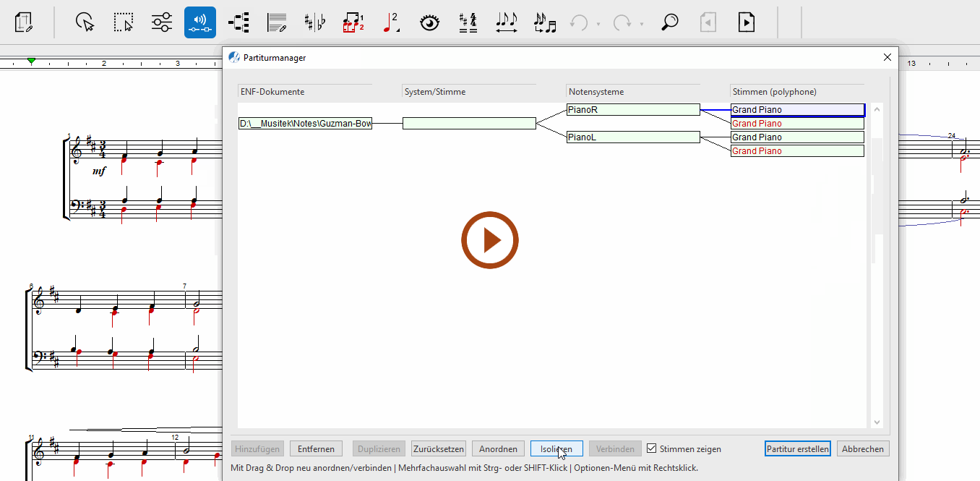Open the score manager tree icon
The height and width of the screenshot is (481, 980).
[238, 22]
